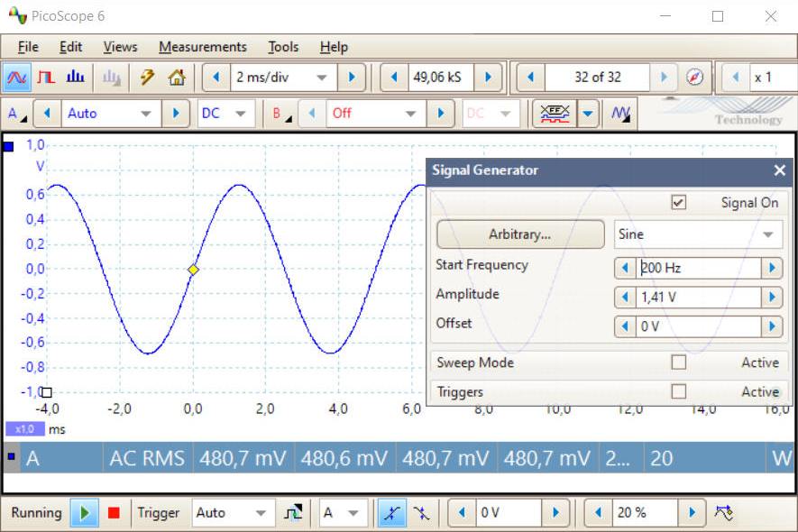
Task: Click the Auto setup lightning icon
Action: point(147,78)
